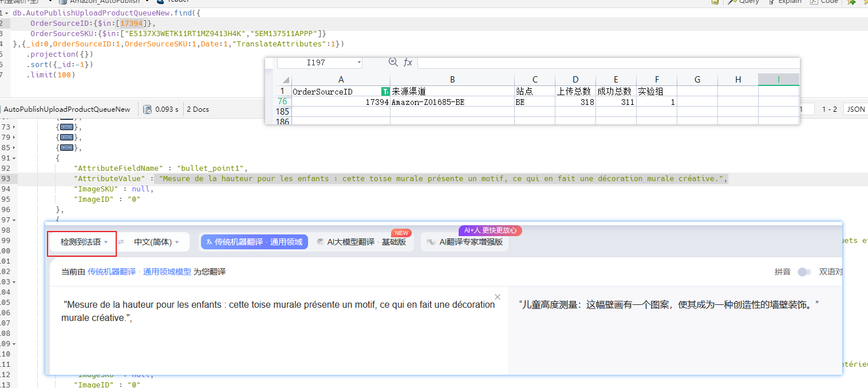Select spreadsheet row 185 header
The image size is (868, 388).
[282, 112]
